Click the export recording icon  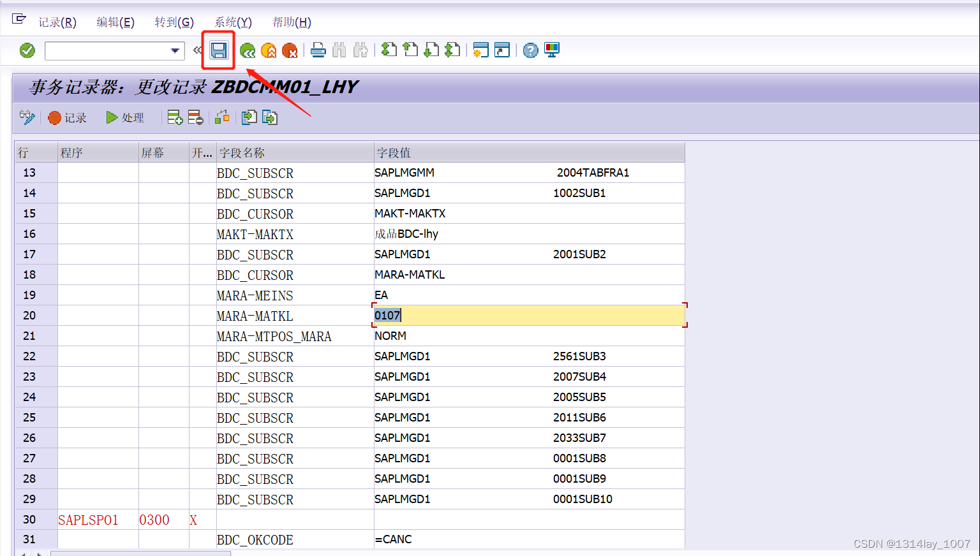point(269,117)
